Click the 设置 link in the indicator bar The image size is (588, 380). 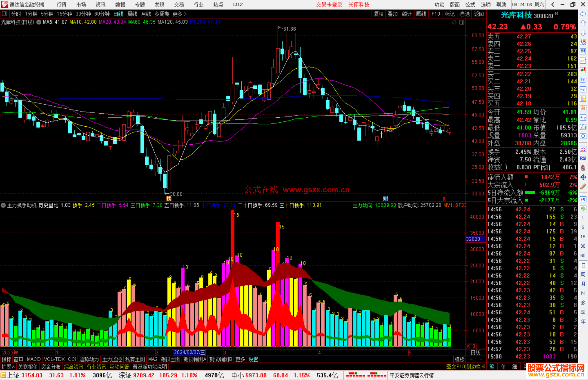coord(253,359)
